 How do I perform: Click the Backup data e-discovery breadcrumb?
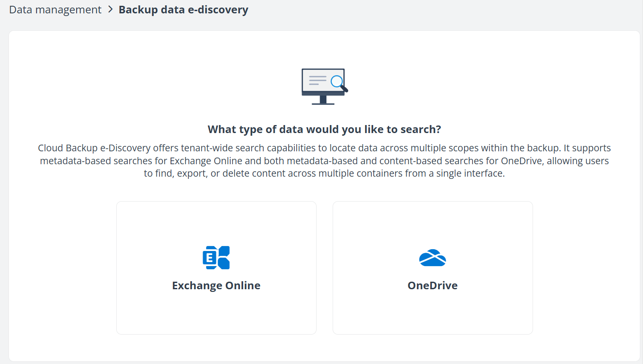click(183, 9)
